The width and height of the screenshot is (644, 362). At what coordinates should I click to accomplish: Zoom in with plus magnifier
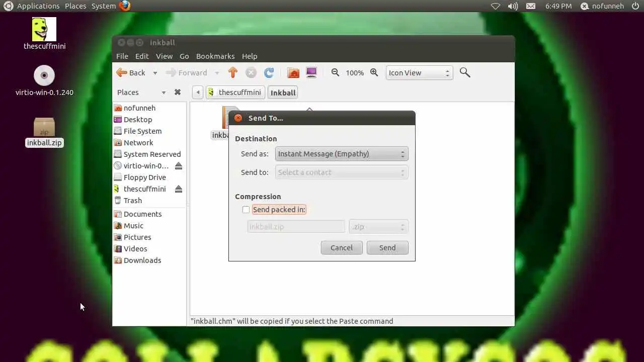(374, 72)
